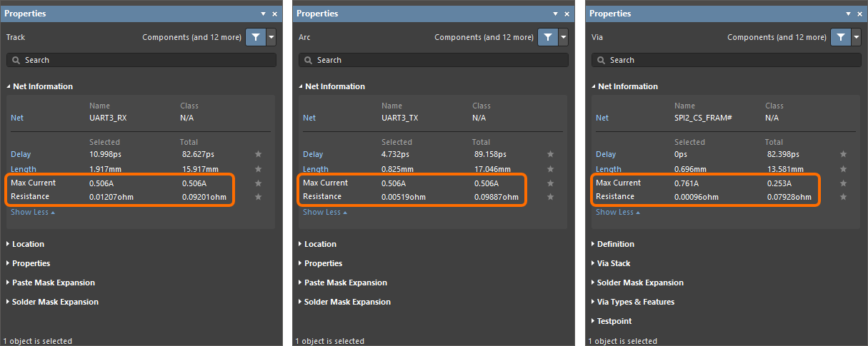Screen dimensions: 868x346
Task: Open the panel options arrow in the Arc panel header
Action: click(555, 14)
